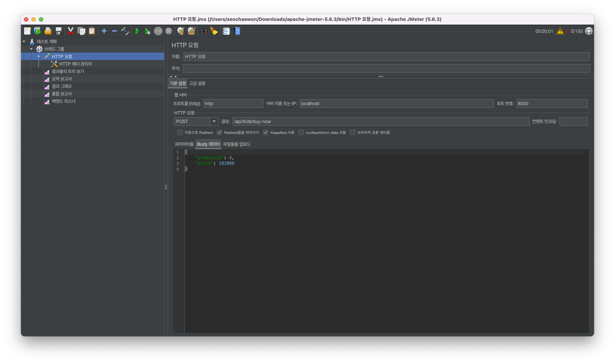This screenshot has width=615, height=364.
Task: Select HTTP 헤더 관리자 tree item
Action: pos(75,64)
